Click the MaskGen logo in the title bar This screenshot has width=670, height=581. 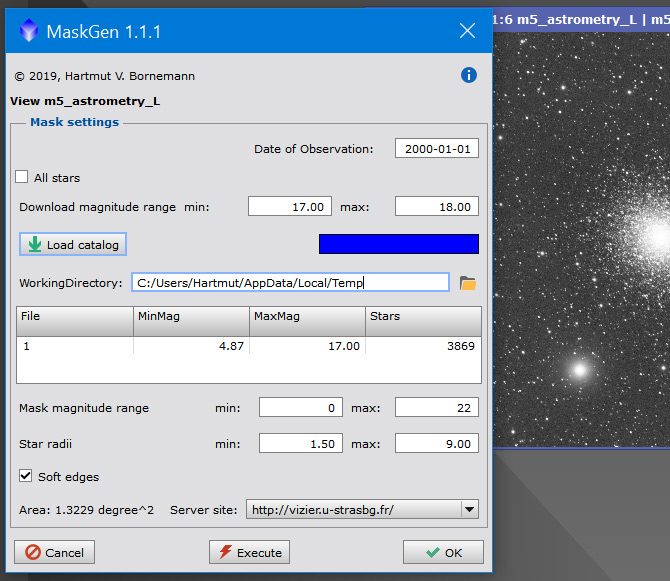tap(29, 30)
